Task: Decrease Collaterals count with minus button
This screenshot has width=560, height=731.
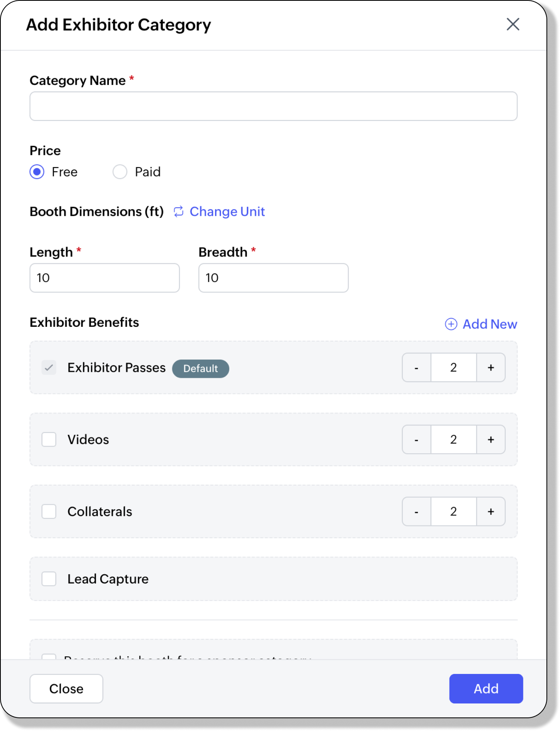Action: 416,512
